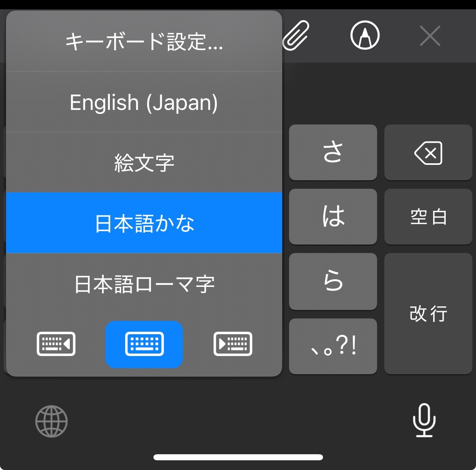The height and width of the screenshot is (470, 476).
Task: Tap the 空白 space key
Action: coord(428,217)
